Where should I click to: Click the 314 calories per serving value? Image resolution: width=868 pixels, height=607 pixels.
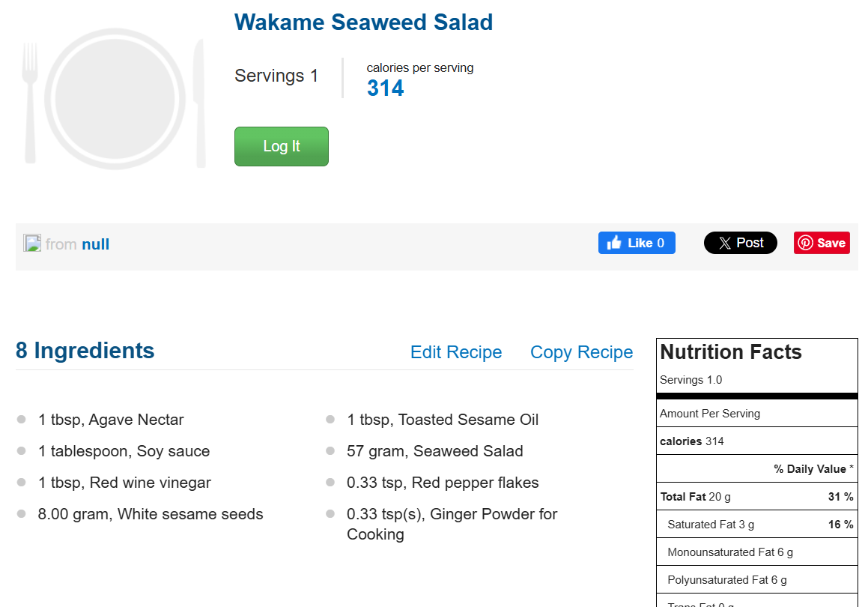tap(385, 88)
